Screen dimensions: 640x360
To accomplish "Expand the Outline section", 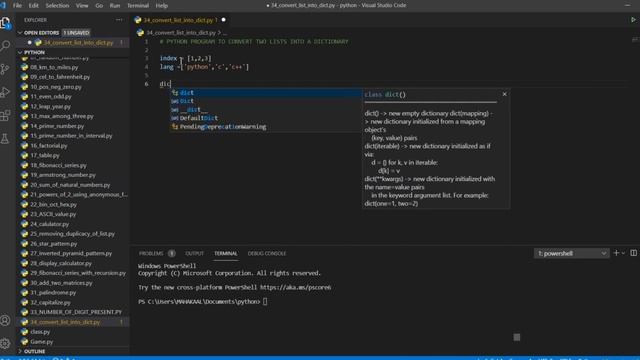I will click(x=20, y=351).
